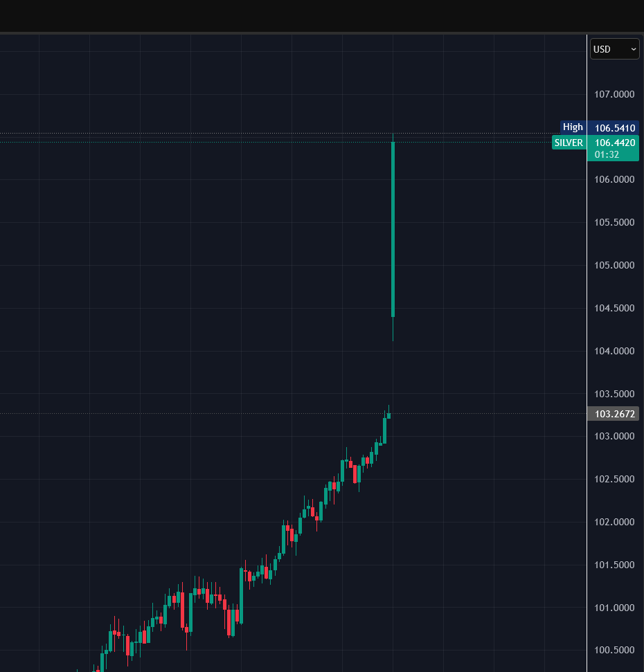Click the SILVER current price 106.4420
644x672 pixels.
(614, 143)
